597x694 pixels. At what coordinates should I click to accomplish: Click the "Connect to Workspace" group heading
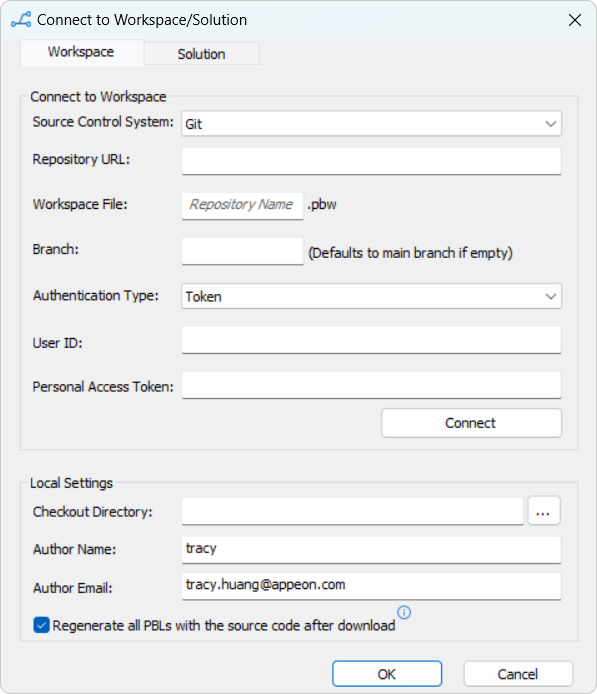pyautogui.click(x=98, y=96)
